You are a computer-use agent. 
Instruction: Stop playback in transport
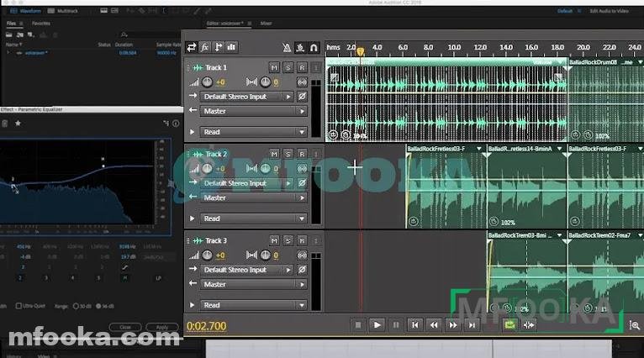click(x=358, y=325)
